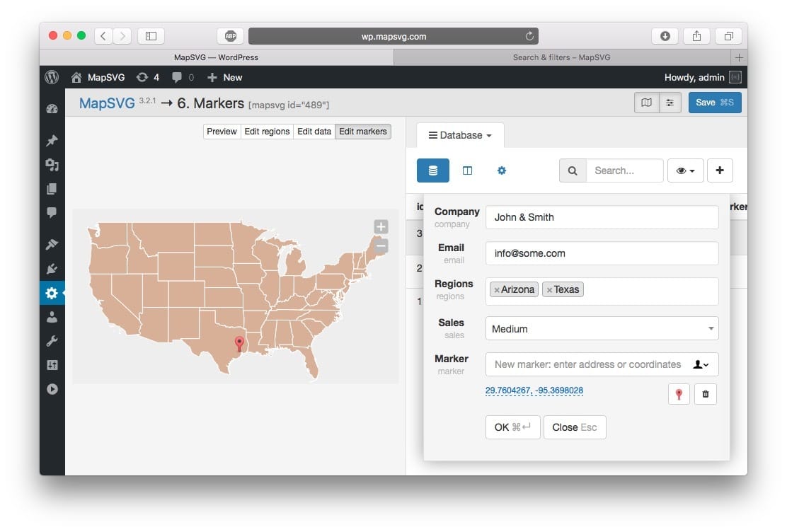Screen dimensions: 787x532
Task: Go back in Safari
Action: [x=103, y=36]
